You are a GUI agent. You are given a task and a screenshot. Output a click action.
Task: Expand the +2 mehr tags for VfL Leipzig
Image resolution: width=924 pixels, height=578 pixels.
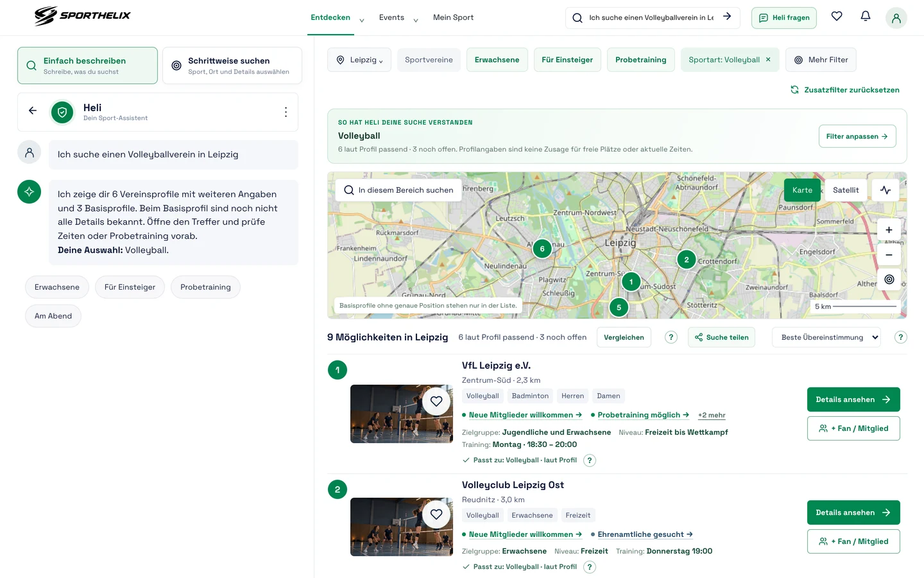click(x=712, y=416)
